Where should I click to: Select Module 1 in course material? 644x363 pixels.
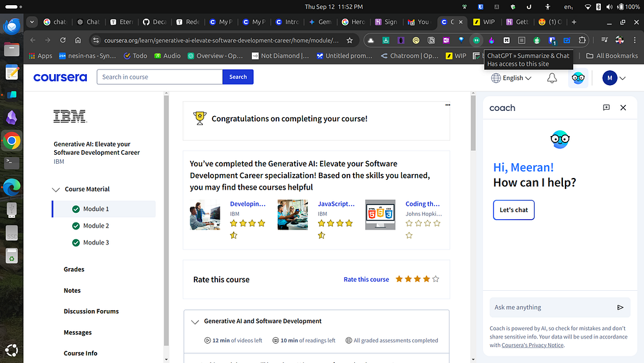(96, 209)
